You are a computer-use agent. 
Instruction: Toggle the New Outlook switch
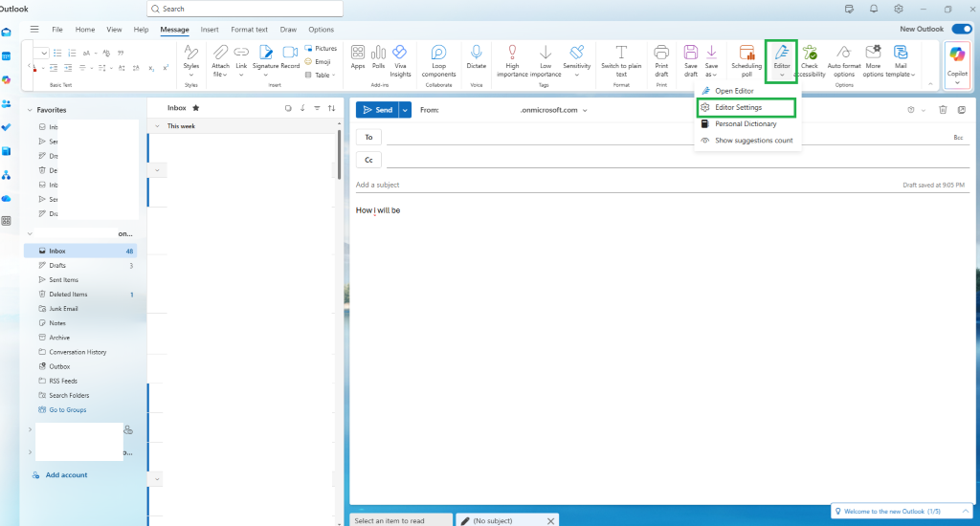coord(961,29)
